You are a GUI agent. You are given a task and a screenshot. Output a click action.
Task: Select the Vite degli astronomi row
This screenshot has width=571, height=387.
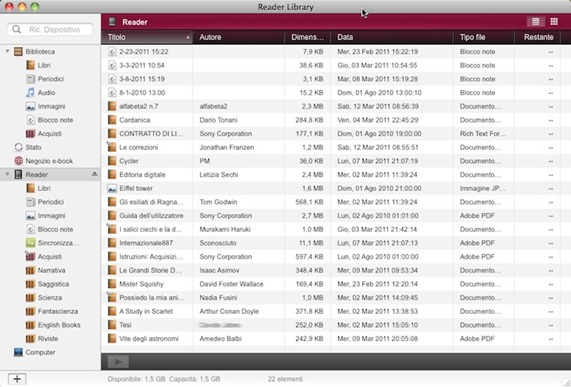pos(336,339)
